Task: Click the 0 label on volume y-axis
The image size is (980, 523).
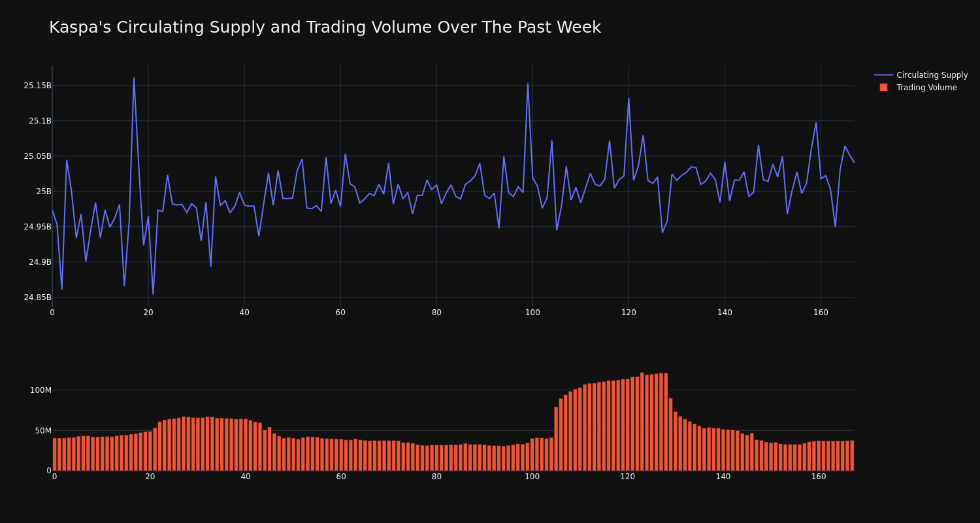Action: [48, 471]
